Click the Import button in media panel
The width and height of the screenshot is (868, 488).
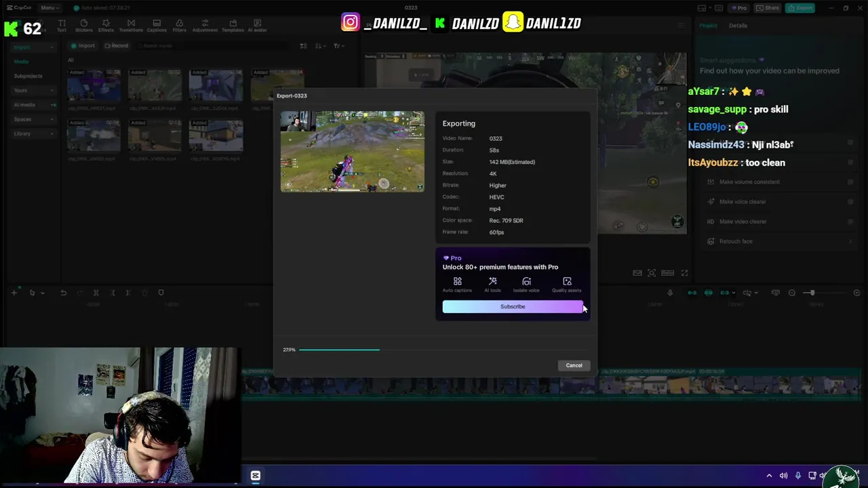pos(83,46)
